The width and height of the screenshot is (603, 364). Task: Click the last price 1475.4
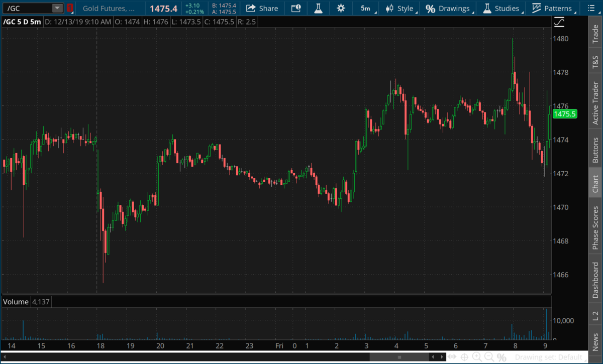click(x=163, y=9)
